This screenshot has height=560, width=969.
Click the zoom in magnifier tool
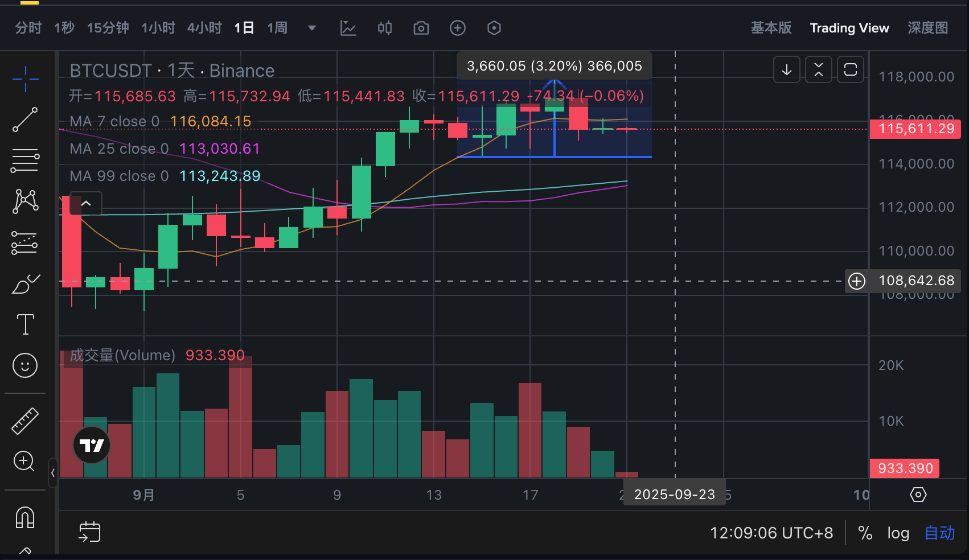[x=25, y=461]
